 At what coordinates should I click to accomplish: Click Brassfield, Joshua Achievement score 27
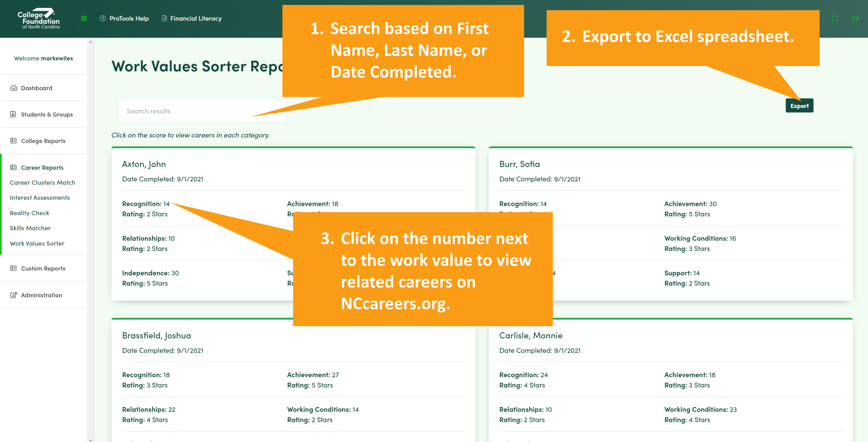335,375
